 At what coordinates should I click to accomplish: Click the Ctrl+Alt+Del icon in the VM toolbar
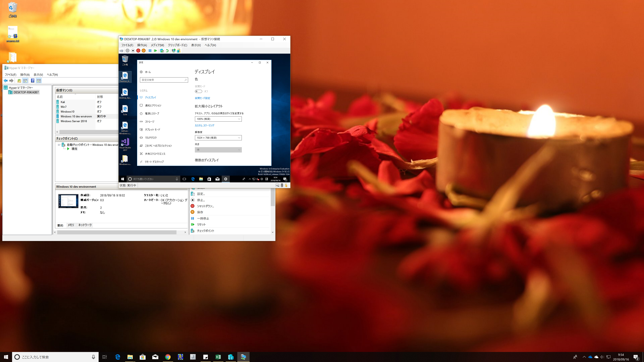121,51
